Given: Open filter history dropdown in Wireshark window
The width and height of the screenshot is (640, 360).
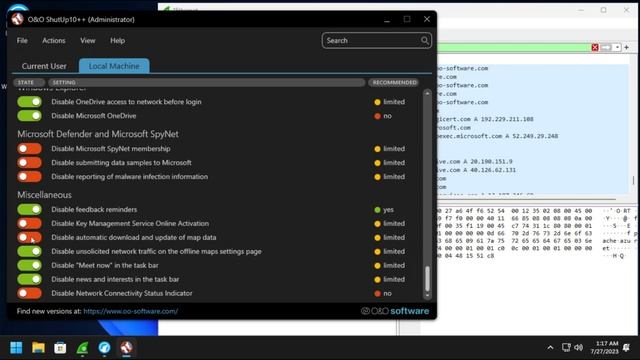Looking at the screenshot, I should [x=617, y=47].
